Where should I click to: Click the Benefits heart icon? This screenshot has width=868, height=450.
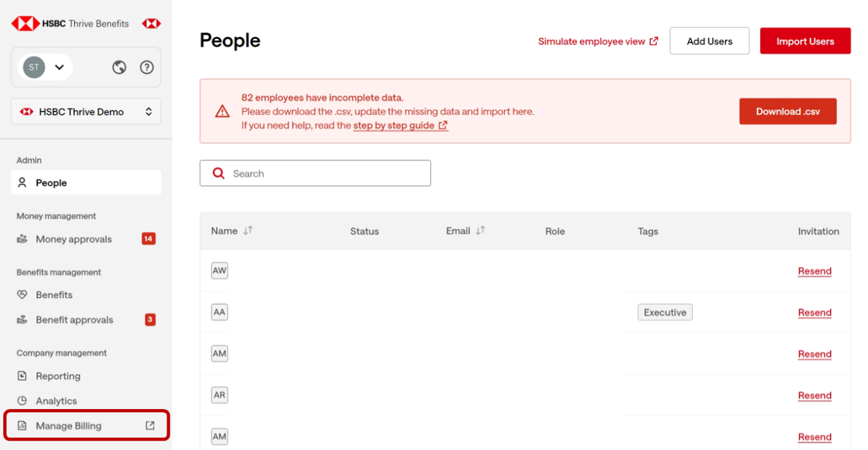[x=20, y=295]
